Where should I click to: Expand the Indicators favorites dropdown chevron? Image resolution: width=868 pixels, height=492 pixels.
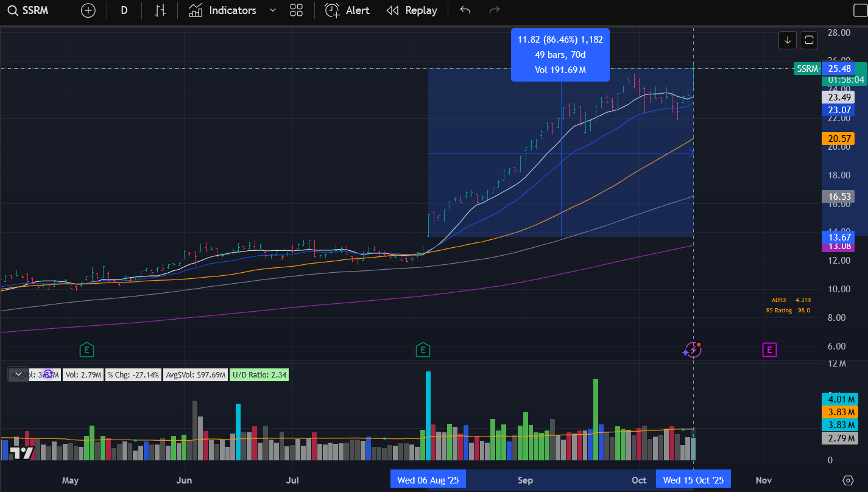tap(272, 10)
